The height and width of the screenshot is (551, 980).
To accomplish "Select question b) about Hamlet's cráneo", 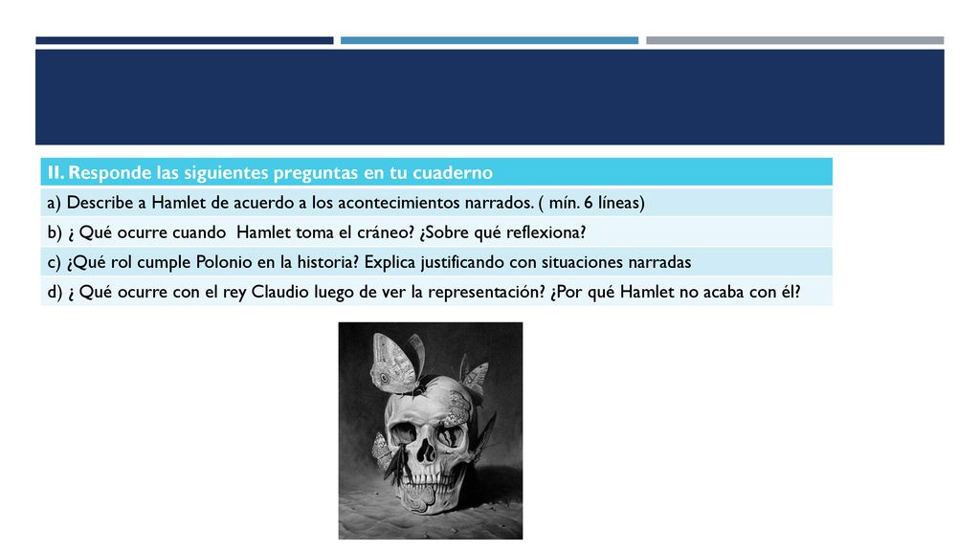I will tap(436, 231).
